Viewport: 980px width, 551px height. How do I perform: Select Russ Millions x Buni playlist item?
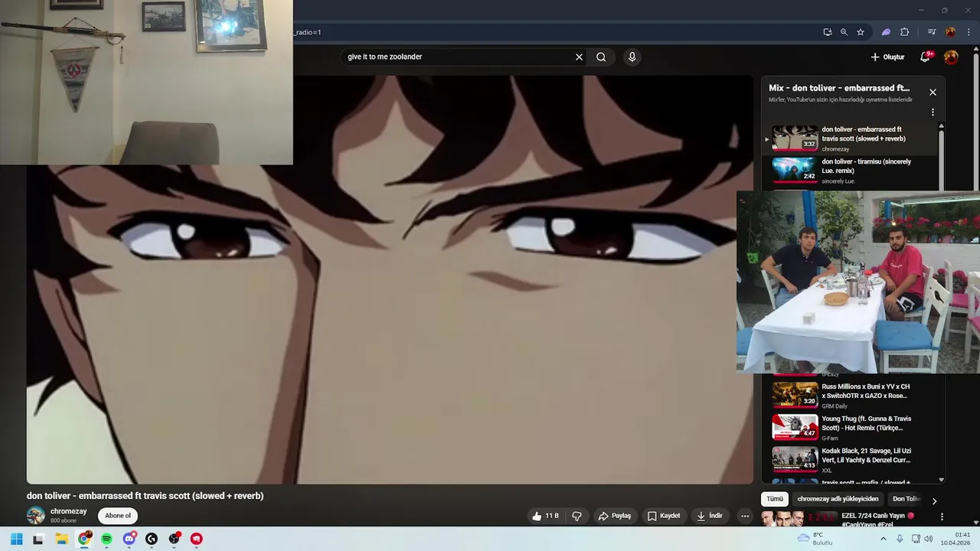tap(854, 395)
